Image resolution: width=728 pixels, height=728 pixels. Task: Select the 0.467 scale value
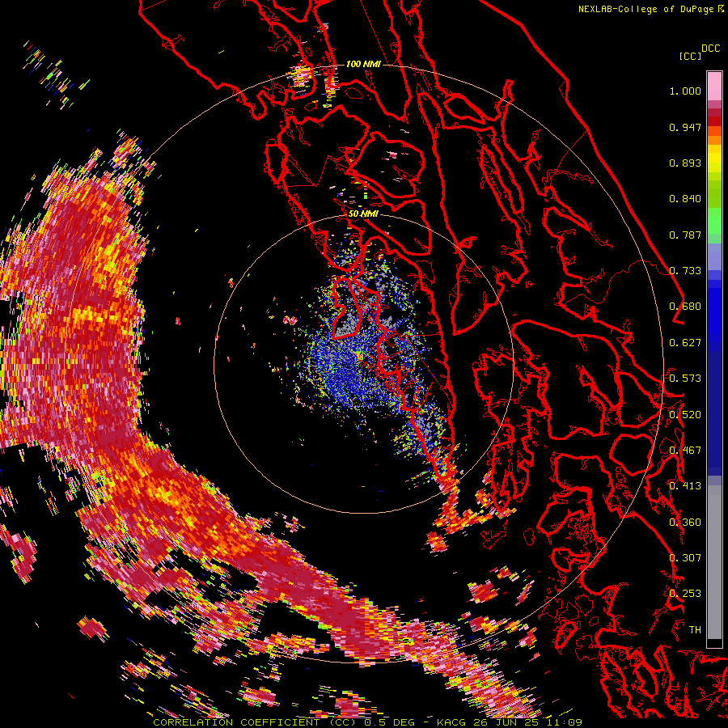pyautogui.click(x=685, y=451)
